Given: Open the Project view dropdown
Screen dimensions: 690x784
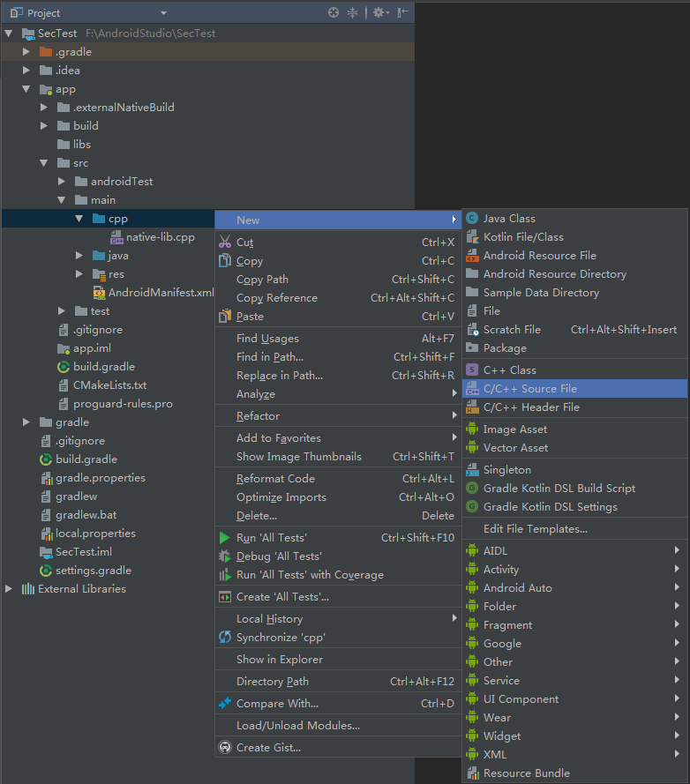Looking at the screenshot, I should coord(163,13).
